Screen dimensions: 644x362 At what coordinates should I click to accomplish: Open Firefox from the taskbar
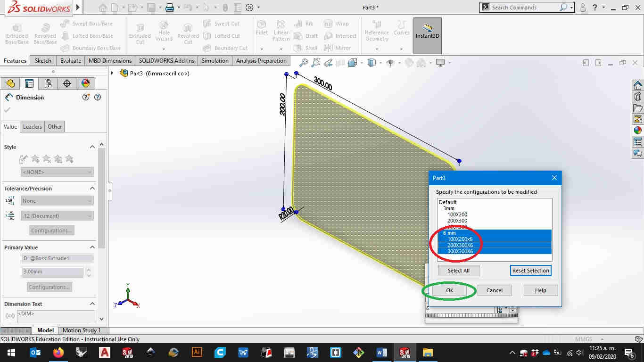point(58,353)
